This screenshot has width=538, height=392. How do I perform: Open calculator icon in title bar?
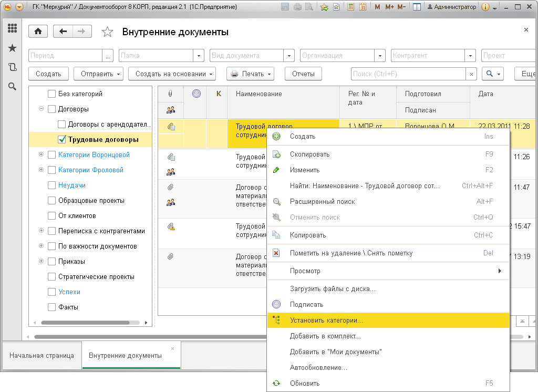pos(350,6)
